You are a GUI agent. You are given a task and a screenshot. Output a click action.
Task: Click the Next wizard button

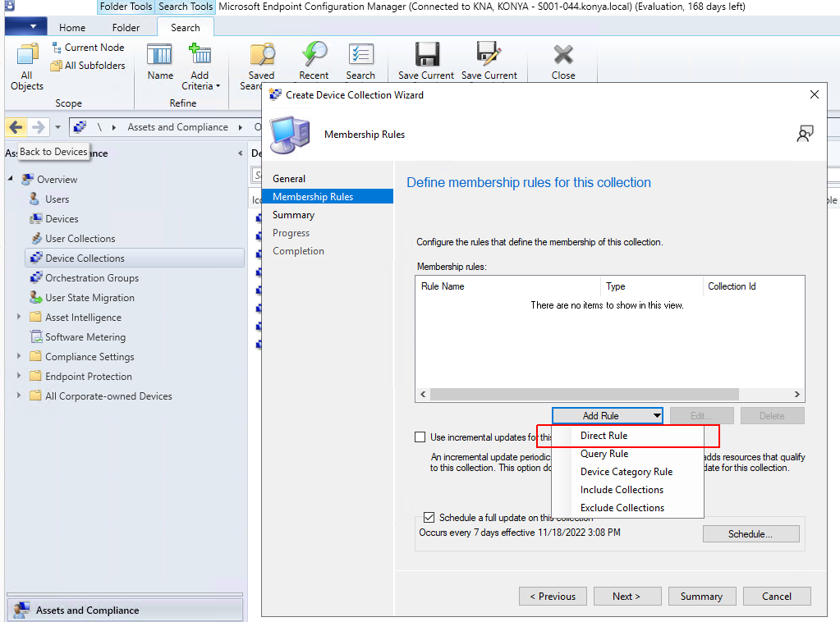627,597
